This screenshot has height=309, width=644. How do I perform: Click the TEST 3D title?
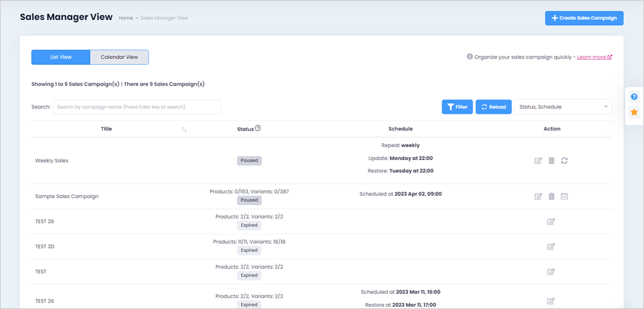point(45,247)
